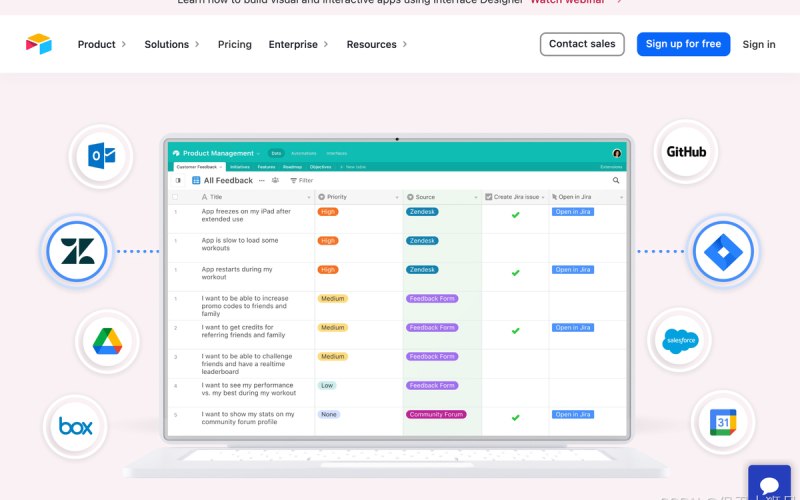Viewport: 800px width, 500px height.
Task: Expand the Product menu
Action: (x=102, y=44)
